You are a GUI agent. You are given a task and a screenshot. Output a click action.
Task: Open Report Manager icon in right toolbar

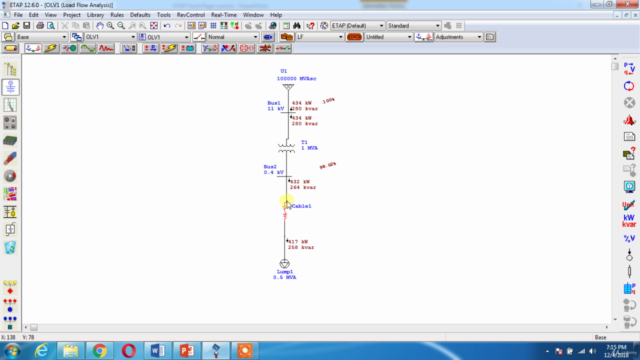pos(629,137)
